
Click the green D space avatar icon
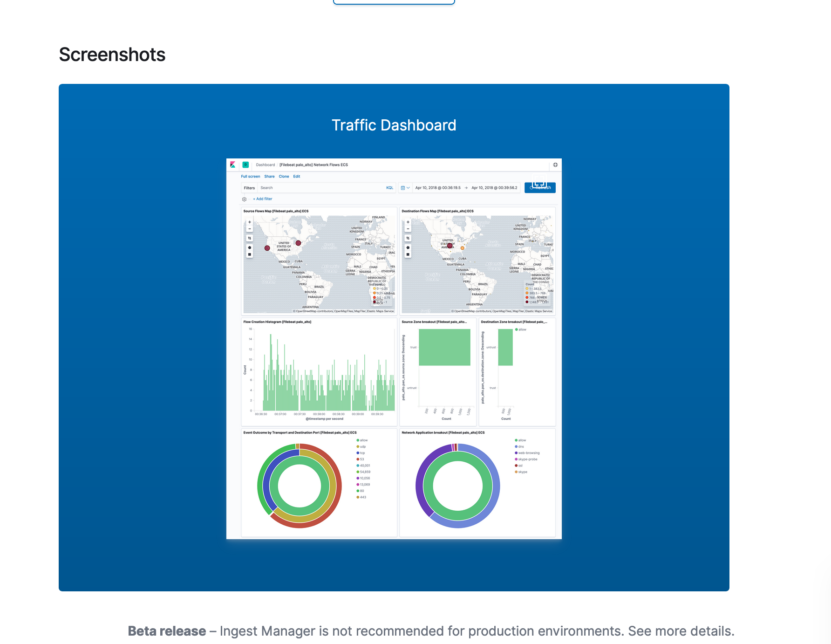coord(245,164)
